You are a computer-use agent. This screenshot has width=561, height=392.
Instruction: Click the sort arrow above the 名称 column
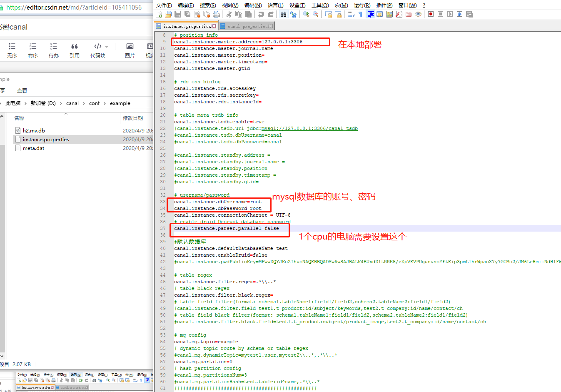[x=66, y=113]
